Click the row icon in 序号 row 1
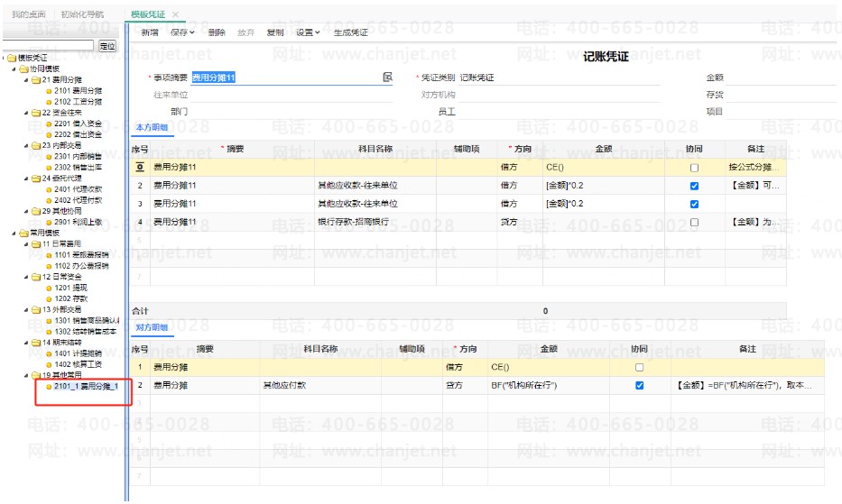This screenshot has height=504, width=842. [140, 168]
